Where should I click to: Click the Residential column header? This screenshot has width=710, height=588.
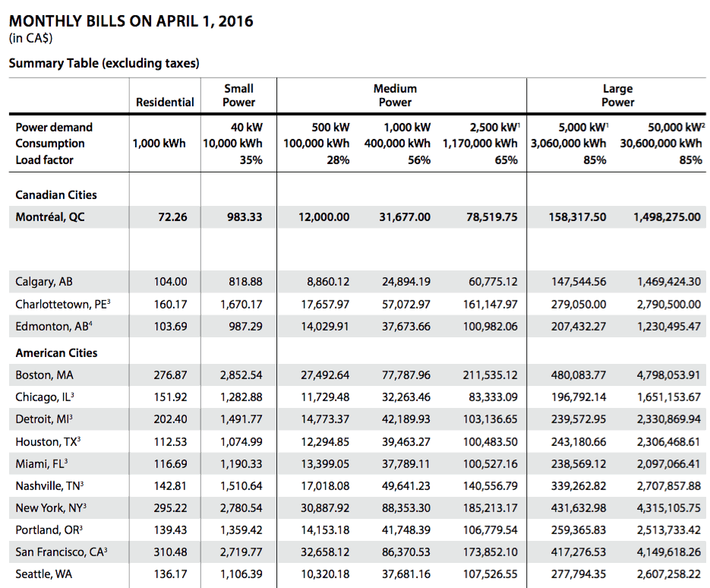click(x=165, y=102)
